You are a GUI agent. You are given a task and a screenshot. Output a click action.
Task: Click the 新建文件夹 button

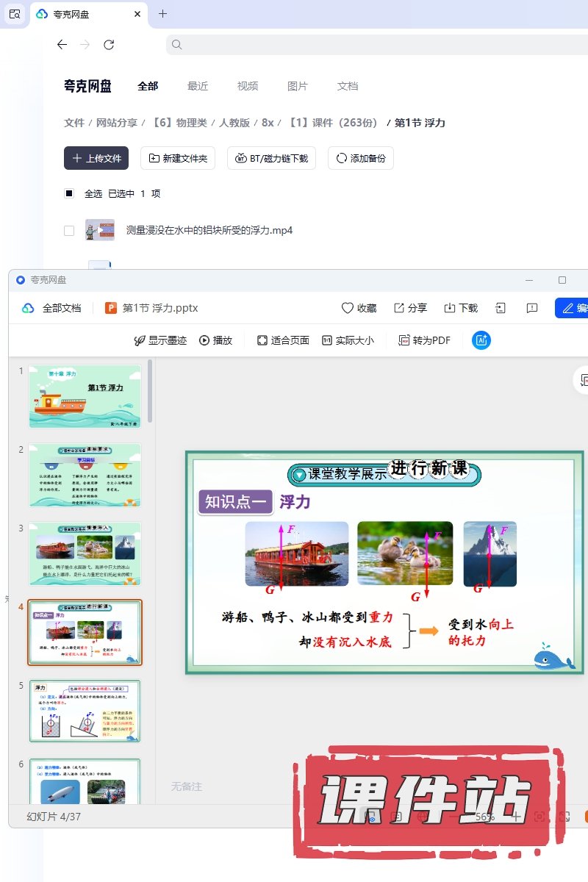point(178,158)
